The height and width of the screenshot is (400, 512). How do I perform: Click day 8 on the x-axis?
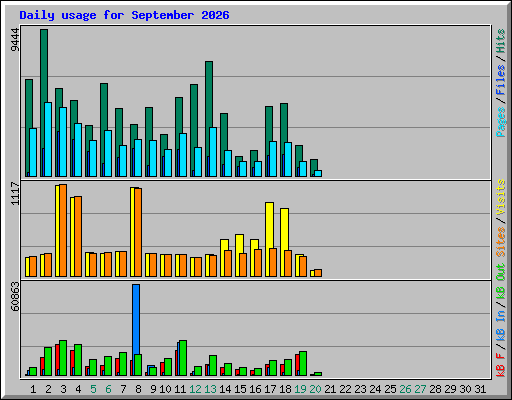tap(138, 389)
